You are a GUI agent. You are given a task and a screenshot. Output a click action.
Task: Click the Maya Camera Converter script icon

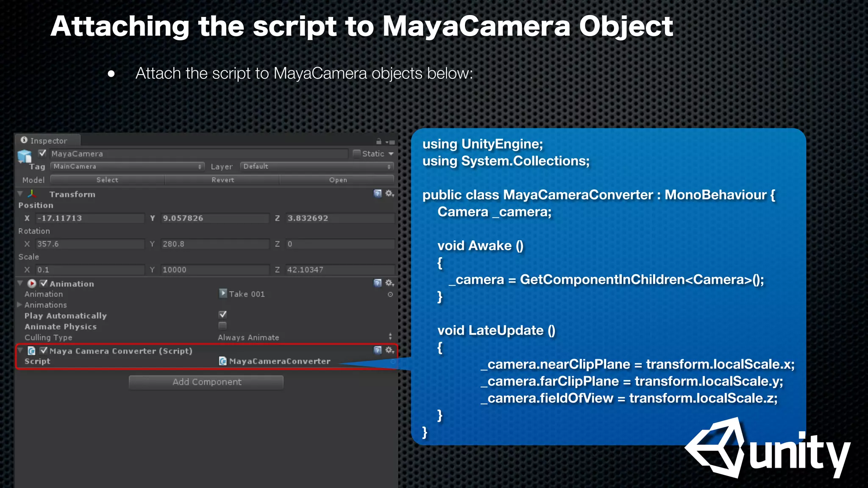pos(31,351)
